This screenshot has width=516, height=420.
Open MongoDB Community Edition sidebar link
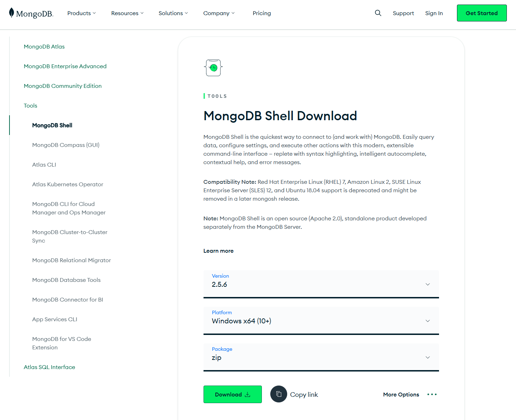point(63,86)
